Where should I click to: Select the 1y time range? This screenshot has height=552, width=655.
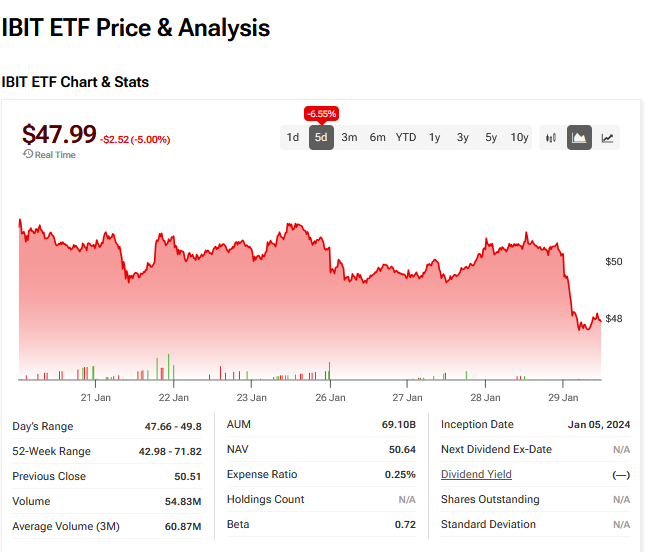pyautogui.click(x=435, y=138)
